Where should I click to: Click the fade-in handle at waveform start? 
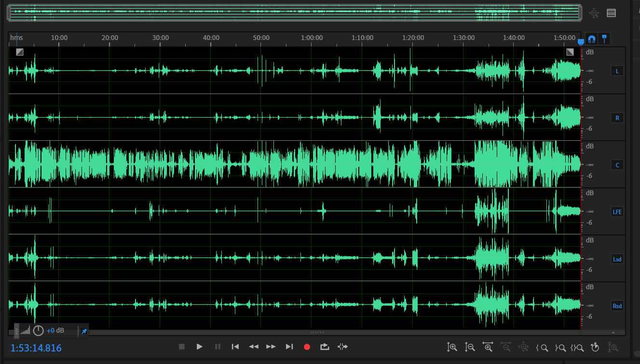20,52
